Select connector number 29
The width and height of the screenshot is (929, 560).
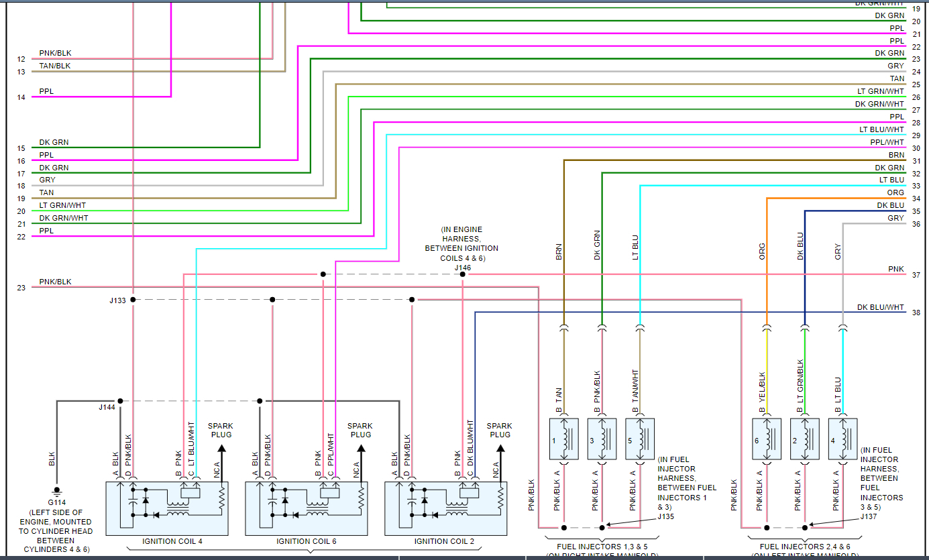click(916, 135)
